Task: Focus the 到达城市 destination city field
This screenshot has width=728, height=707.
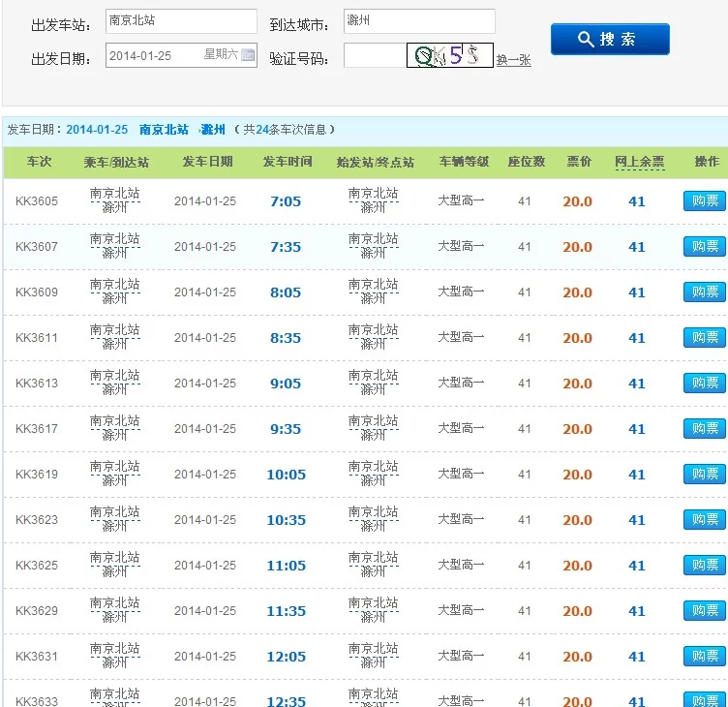Action: pyautogui.click(x=419, y=21)
